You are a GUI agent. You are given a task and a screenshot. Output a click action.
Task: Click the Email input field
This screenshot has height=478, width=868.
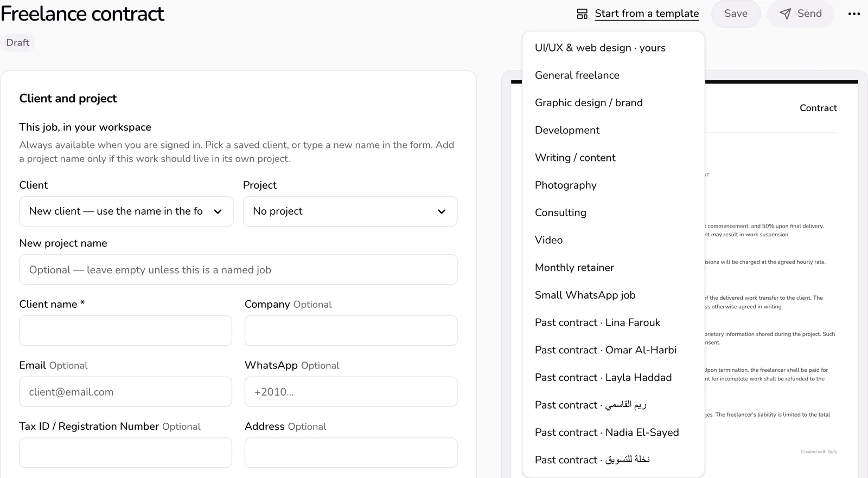126,392
